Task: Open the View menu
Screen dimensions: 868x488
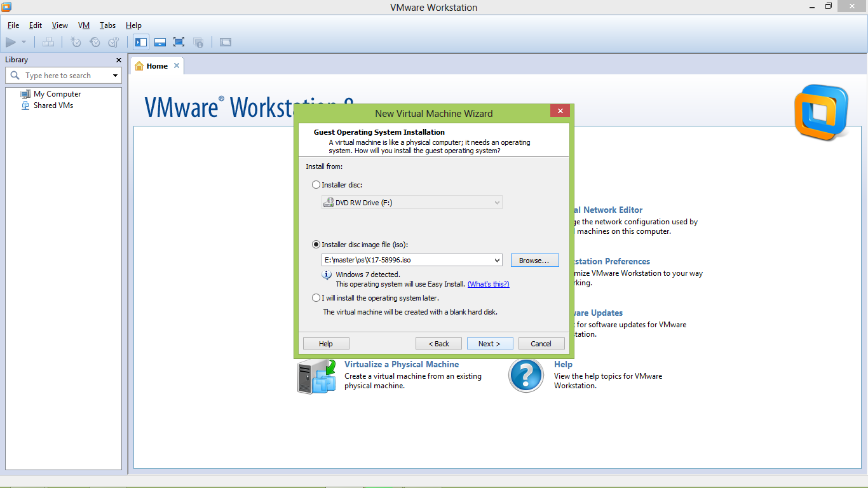Action: pos(60,25)
